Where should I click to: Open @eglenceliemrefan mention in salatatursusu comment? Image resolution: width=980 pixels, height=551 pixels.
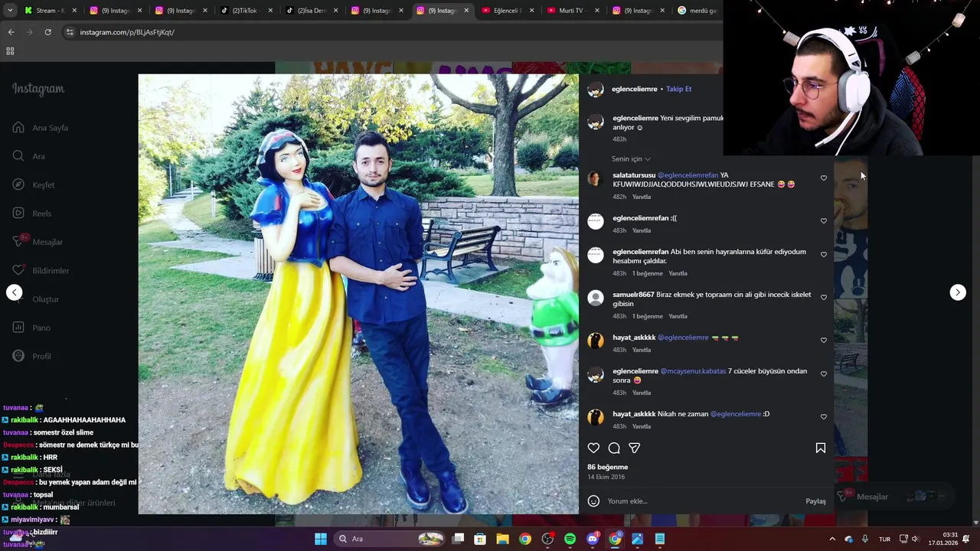[x=688, y=175]
